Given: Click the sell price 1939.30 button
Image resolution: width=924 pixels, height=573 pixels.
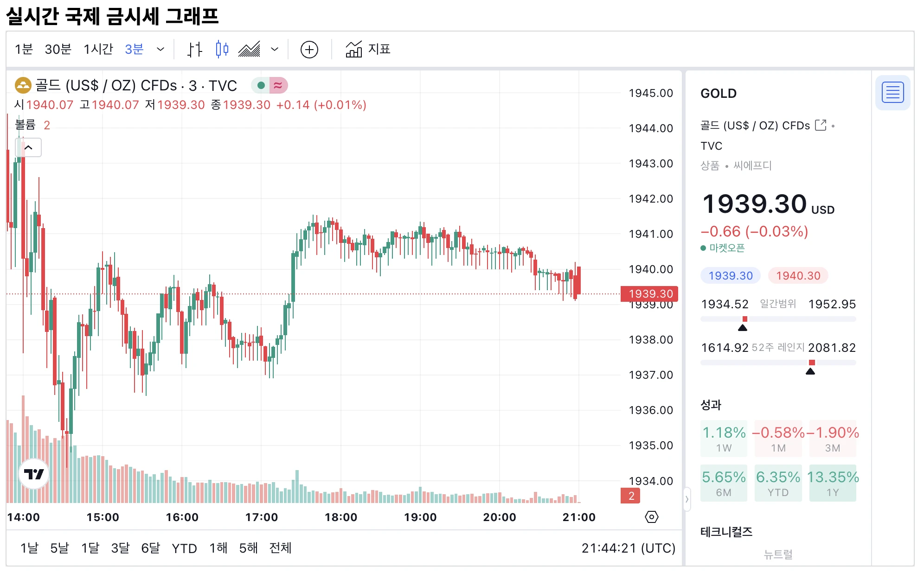Looking at the screenshot, I should (x=731, y=275).
